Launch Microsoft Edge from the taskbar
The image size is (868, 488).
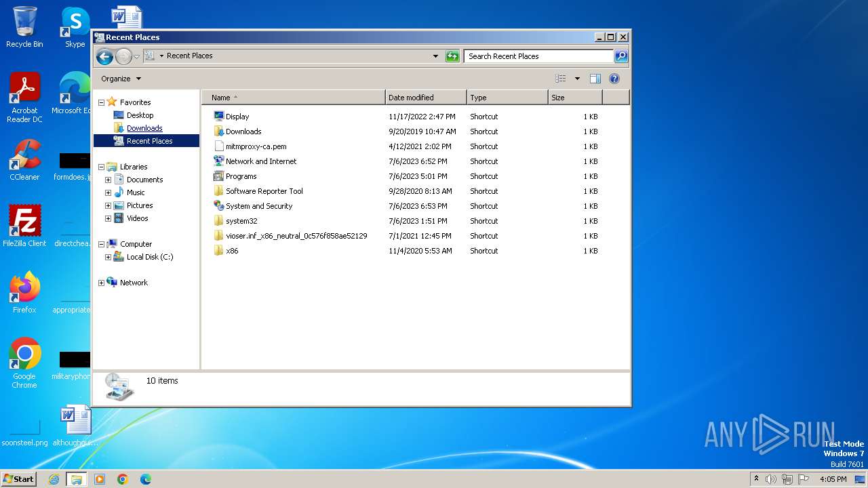pyautogui.click(x=146, y=479)
